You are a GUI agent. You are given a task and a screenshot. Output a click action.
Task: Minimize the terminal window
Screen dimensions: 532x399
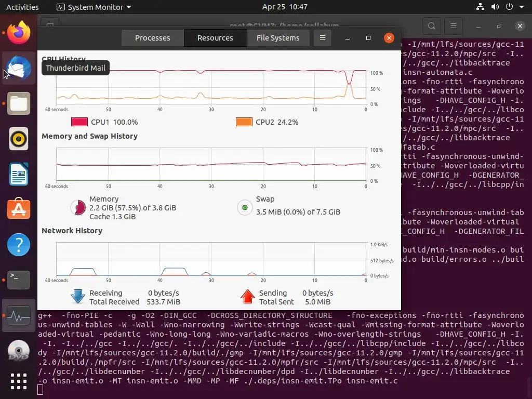tap(478, 26)
